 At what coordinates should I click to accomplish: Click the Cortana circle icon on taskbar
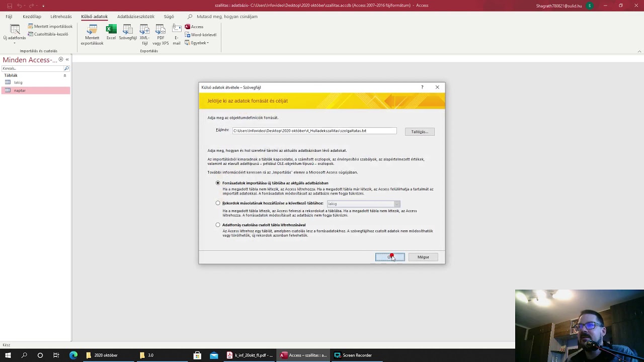[x=40, y=355]
